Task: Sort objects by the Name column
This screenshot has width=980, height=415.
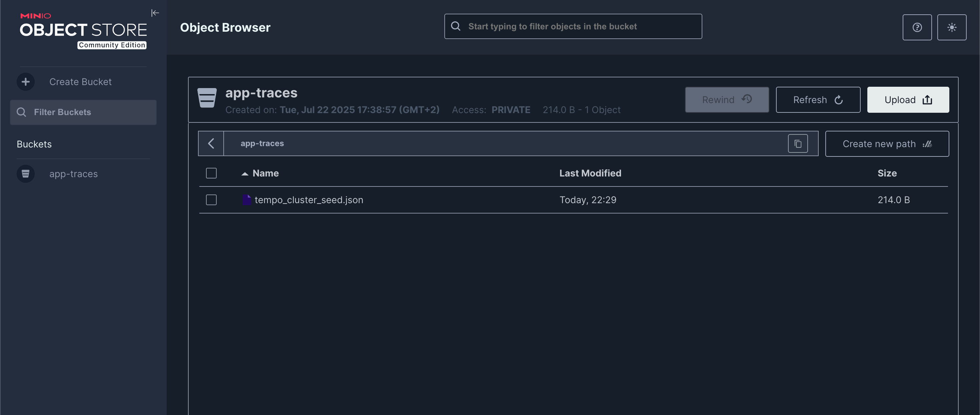Action: (265, 173)
